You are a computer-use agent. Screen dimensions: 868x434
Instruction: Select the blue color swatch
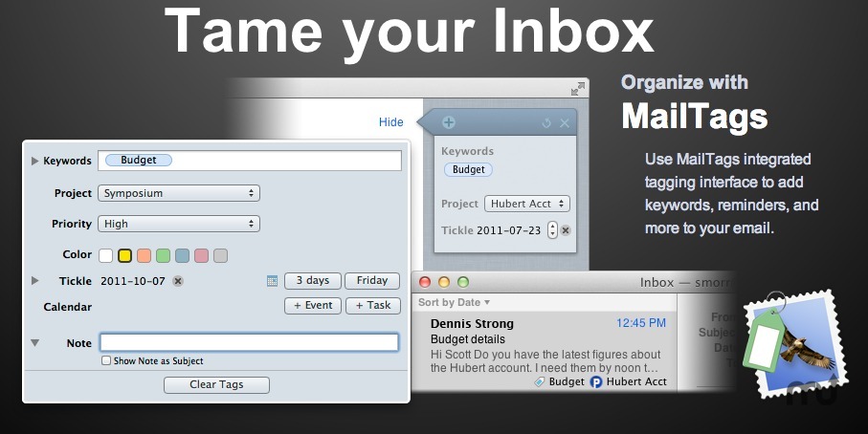pos(182,255)
